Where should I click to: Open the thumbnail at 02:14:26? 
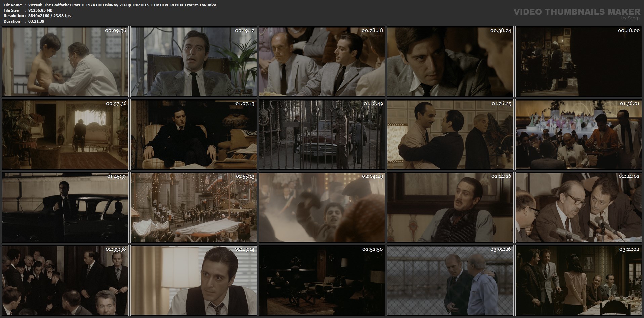click(450, 207)
